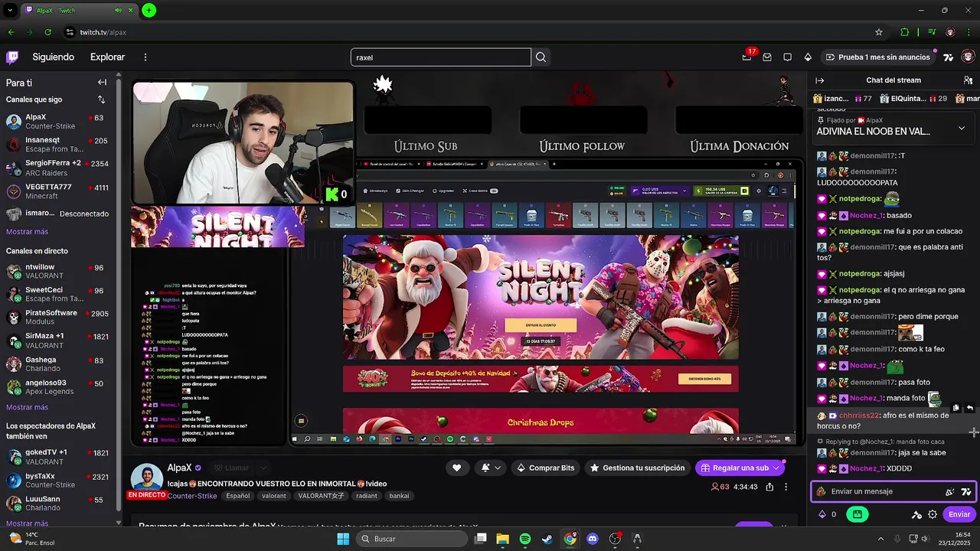This screenshot has height=551, width=980.
Task: Click Prueba 1 mes sin anuncios
Action: (x=877, y=57)
